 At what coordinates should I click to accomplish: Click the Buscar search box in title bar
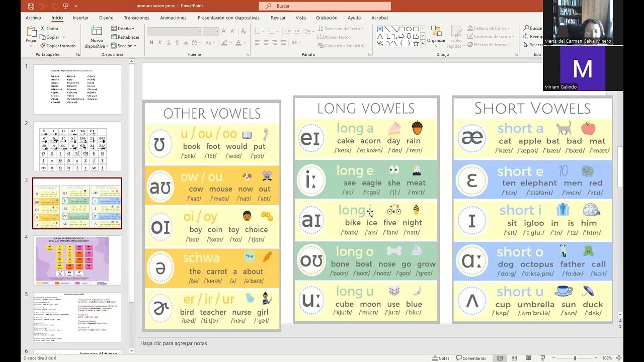(x=325, y=6)
